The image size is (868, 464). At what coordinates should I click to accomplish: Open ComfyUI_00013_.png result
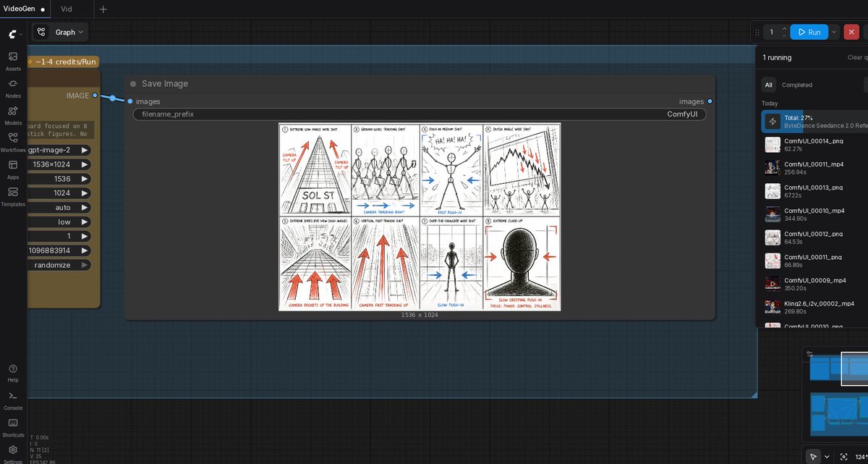(815, 191)
